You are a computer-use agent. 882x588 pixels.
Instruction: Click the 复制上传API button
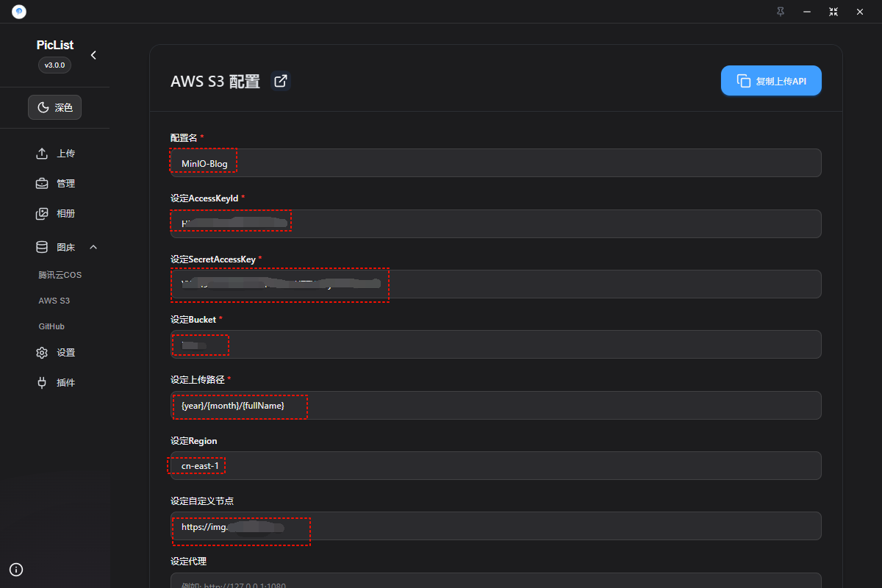pos(771,81)
